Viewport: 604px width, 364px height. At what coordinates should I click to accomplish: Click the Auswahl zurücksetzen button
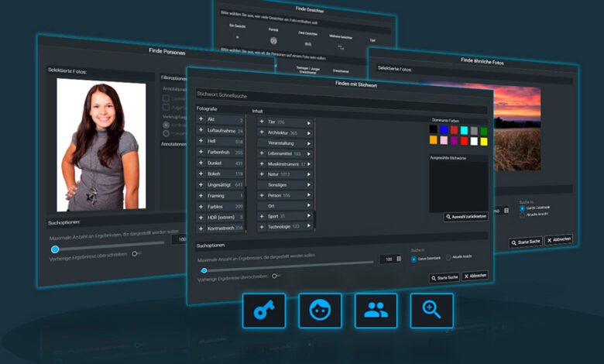tap(465, 217)
